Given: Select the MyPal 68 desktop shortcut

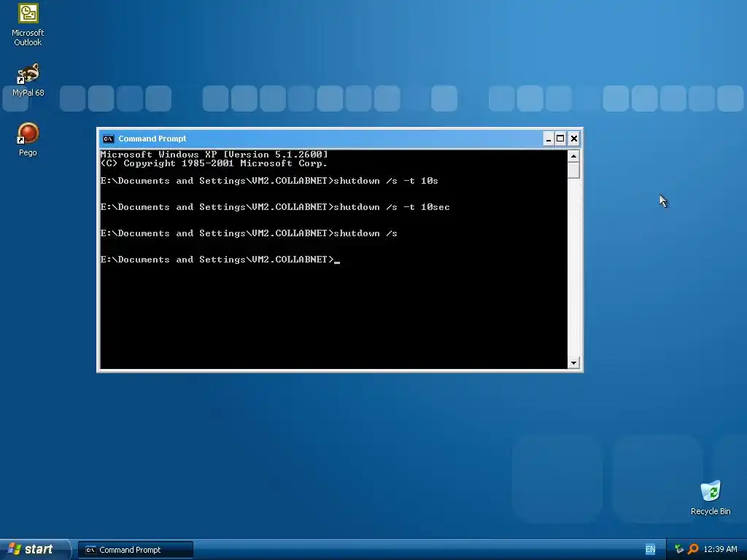Looking at the screenshot, I should tap(28, 79).
